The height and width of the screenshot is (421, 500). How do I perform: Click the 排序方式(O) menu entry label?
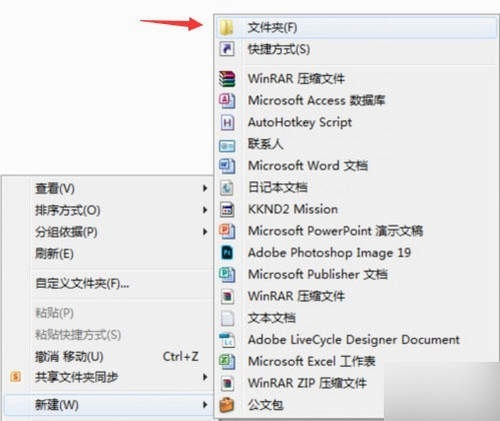[68, 210]
